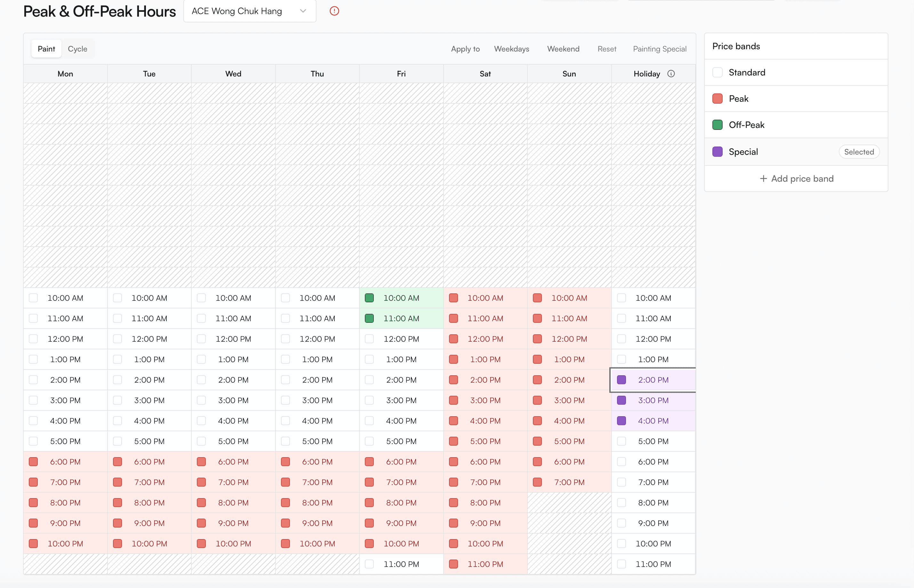Viewport: 914px width, 588px height.
Task: Switch to Paint mode tab
Action: [46, 49]
